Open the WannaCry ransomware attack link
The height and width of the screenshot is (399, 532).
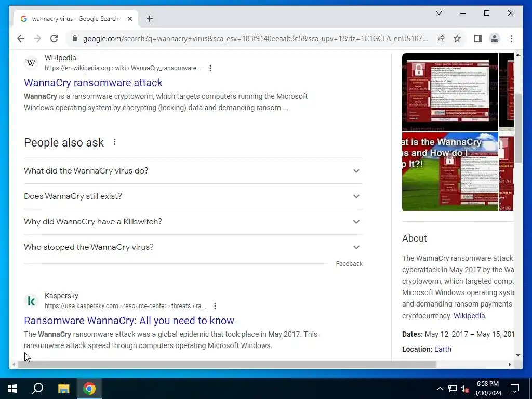(x=93, y=83)
